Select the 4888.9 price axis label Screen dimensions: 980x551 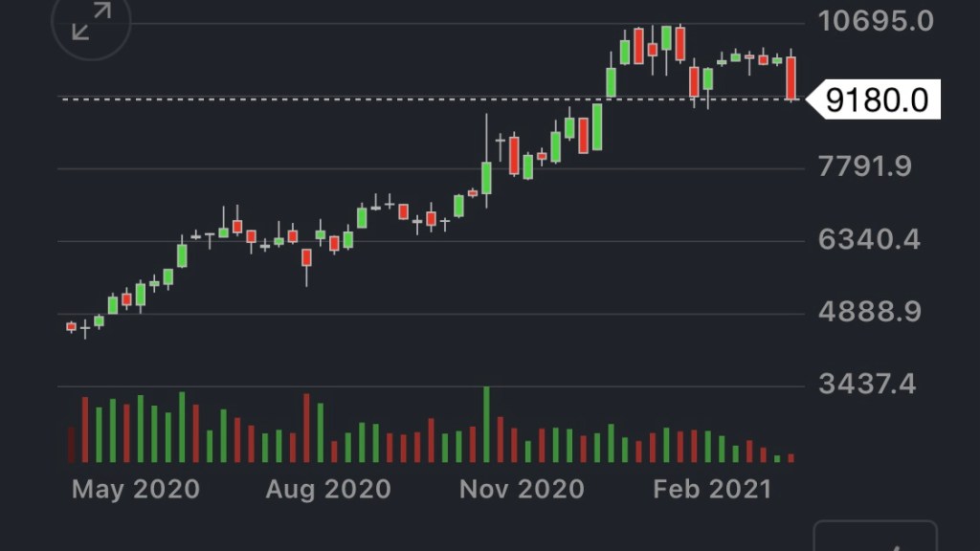[x=869, y=312]
